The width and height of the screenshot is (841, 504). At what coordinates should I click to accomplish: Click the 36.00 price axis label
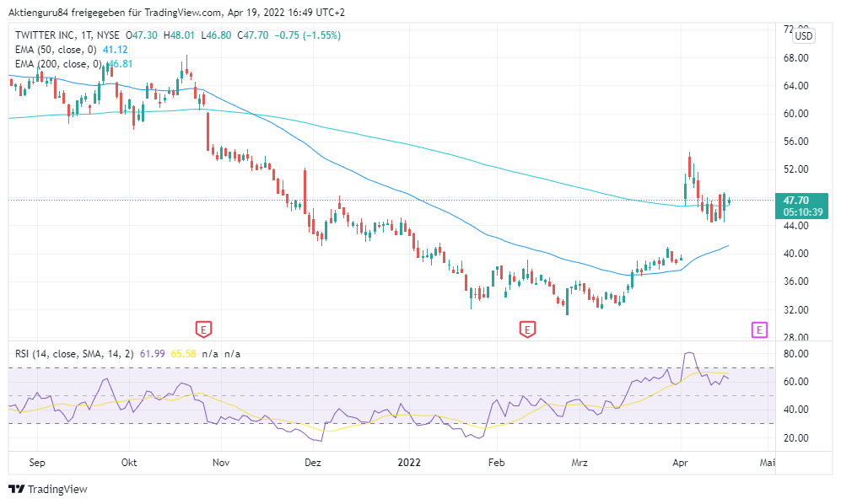[796, 281]
